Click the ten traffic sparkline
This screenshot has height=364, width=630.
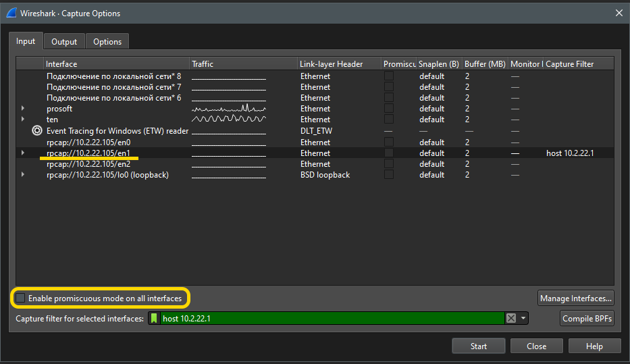pyautogui.click(x=229, y=119)
